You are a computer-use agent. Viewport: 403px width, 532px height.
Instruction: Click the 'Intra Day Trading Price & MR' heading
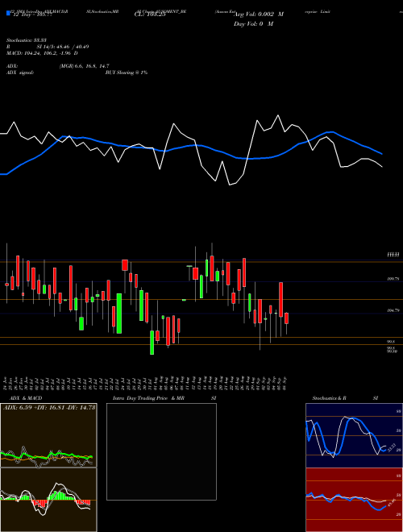(149, 398)
